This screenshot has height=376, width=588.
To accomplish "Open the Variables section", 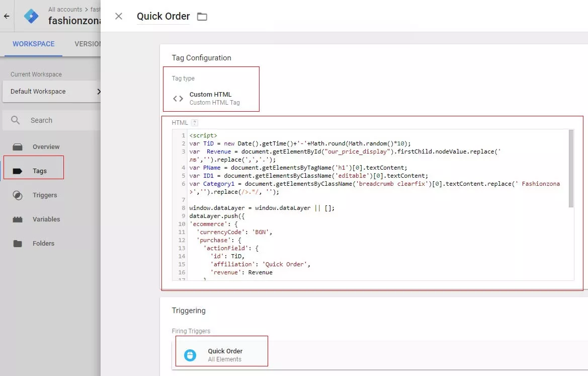I will coord(46,219).
